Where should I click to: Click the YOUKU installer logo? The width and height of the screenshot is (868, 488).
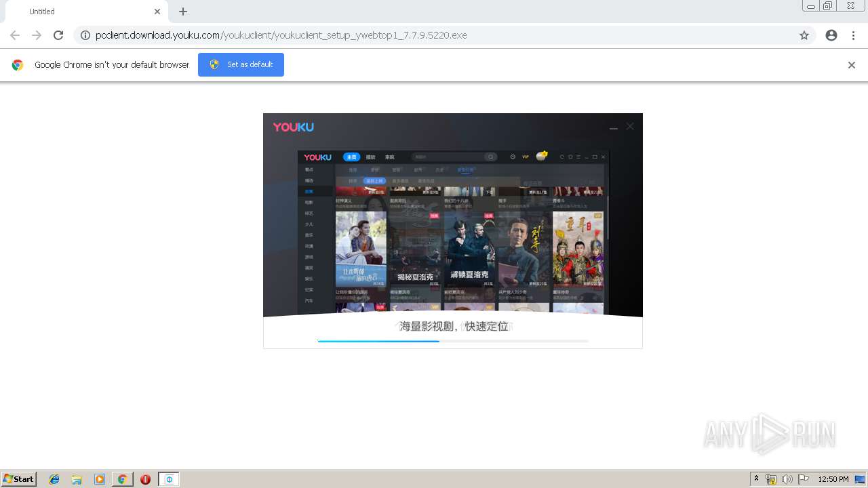294,127
